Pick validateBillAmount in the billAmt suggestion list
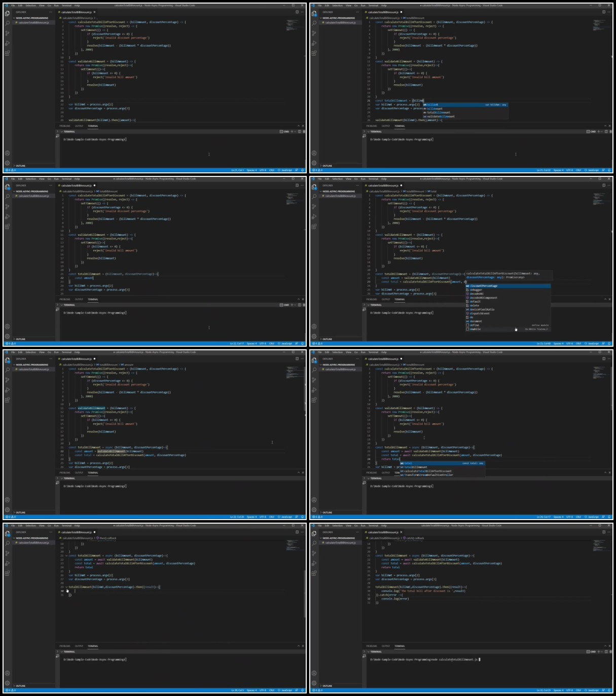This screenshot has width=616, height=696. 465,117
